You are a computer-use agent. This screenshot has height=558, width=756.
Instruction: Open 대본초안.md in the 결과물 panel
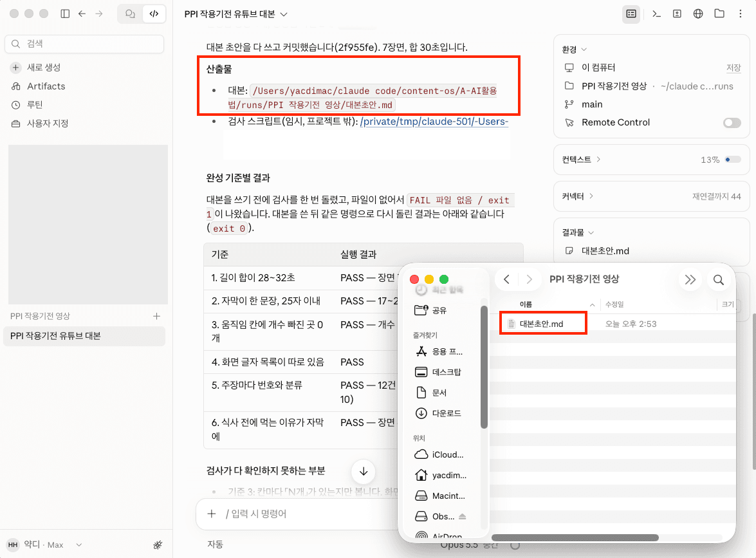(x=605, y=251)
